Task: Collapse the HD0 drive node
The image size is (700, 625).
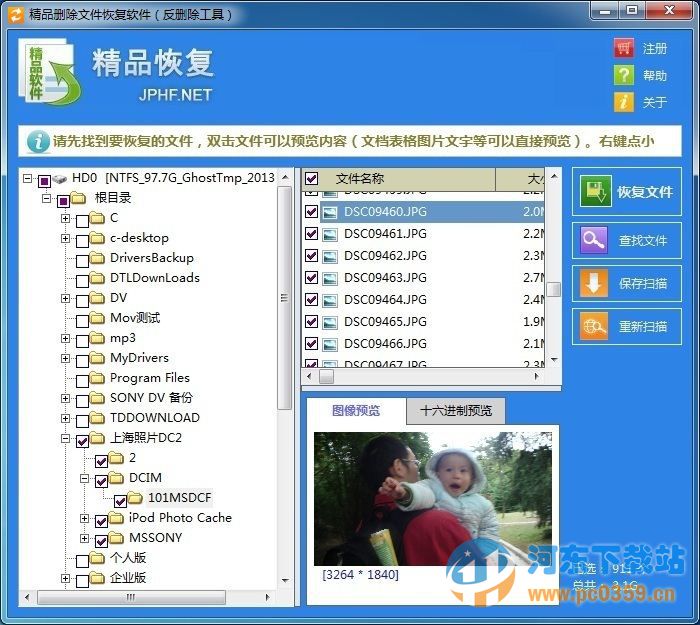Action: 28,178
